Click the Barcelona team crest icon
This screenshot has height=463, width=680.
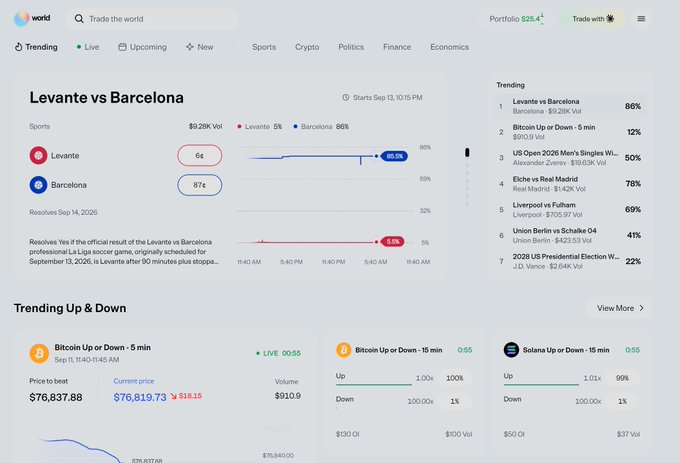point(38,185)
